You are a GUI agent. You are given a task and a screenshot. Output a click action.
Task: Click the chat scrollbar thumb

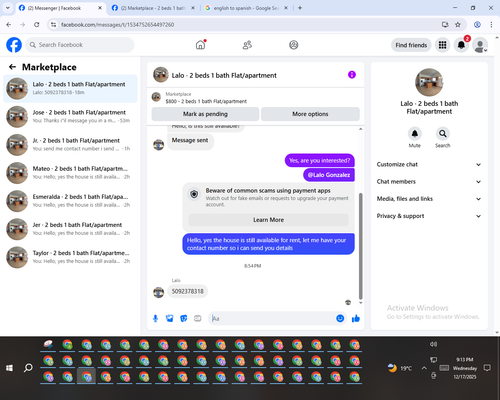tap(360, 246)
